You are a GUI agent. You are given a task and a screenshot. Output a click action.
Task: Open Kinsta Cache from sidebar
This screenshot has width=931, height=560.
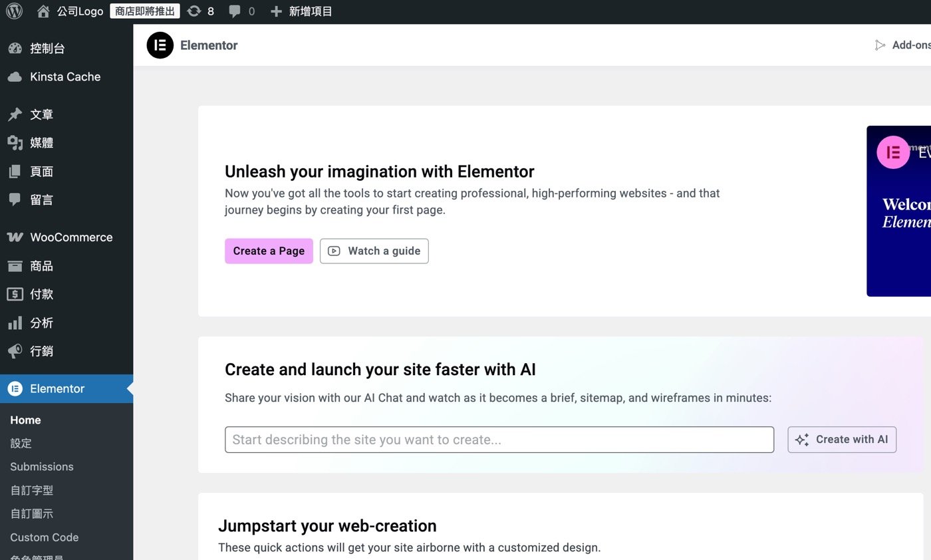pos(65,77)
